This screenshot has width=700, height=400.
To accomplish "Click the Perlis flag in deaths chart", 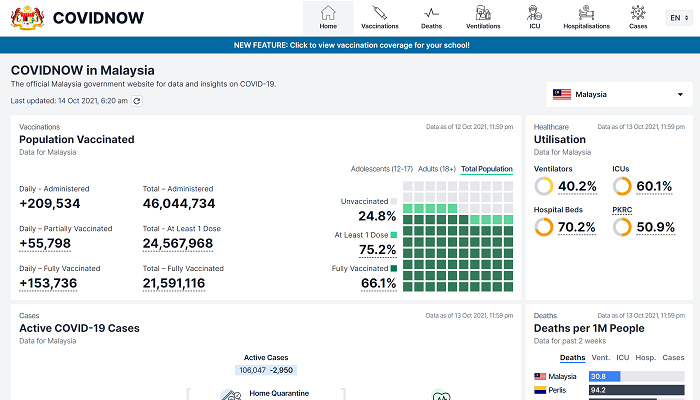I will pos(540,390).
